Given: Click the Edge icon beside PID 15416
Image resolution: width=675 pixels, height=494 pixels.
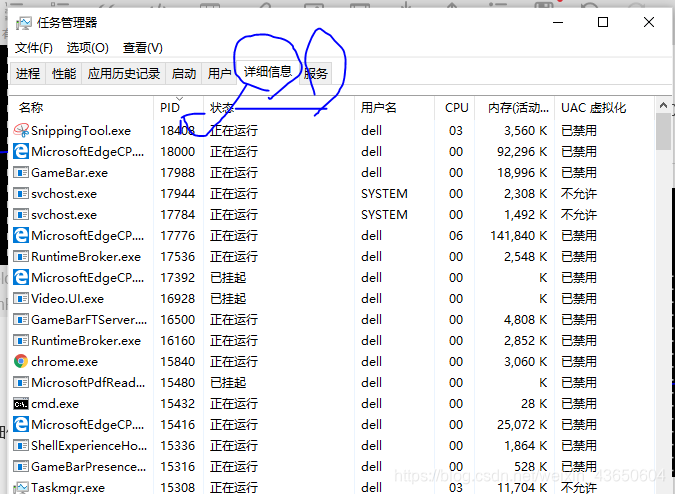Looking at the screenshot, I should (21, 425).
